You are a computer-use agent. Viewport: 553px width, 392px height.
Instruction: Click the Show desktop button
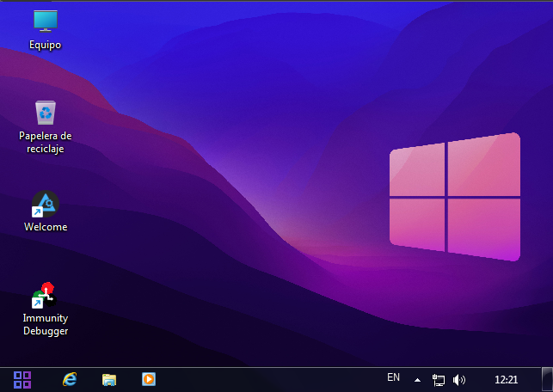547,380
